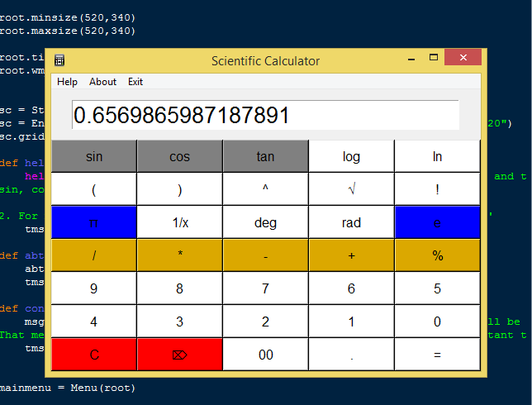Click the addition + operator
Viewport: 532px width, 405px height.
click(352, 255)
